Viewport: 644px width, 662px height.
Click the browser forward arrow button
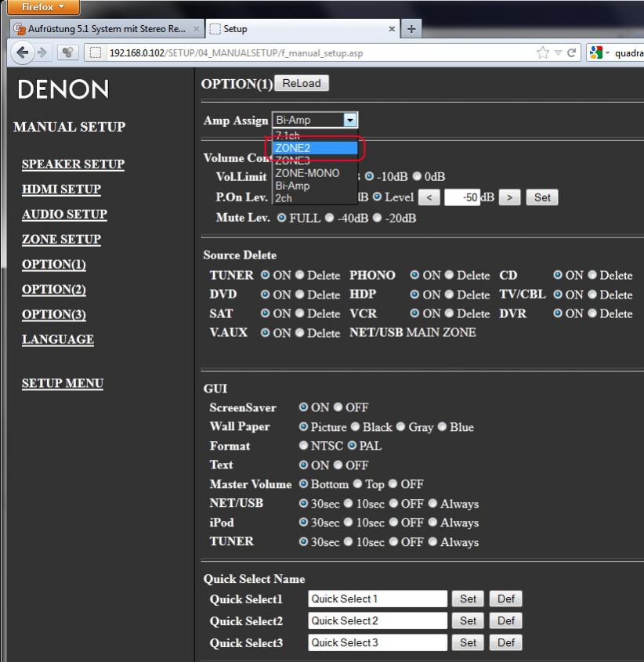(42, 52)
